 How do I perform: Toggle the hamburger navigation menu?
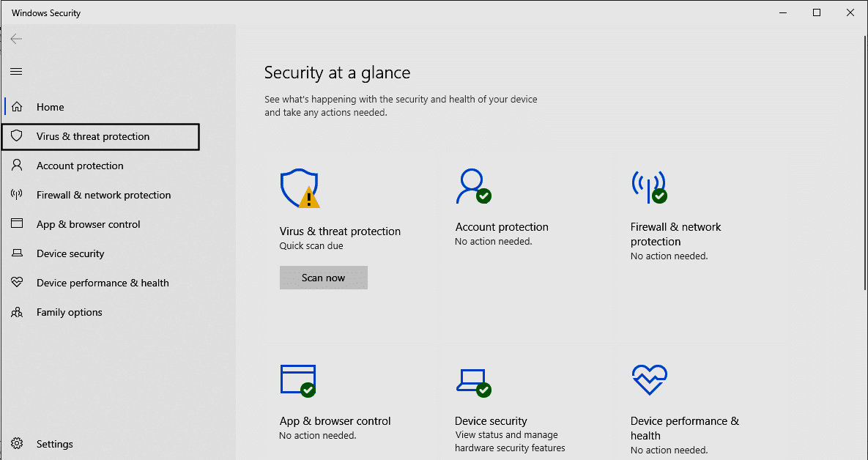16,72
